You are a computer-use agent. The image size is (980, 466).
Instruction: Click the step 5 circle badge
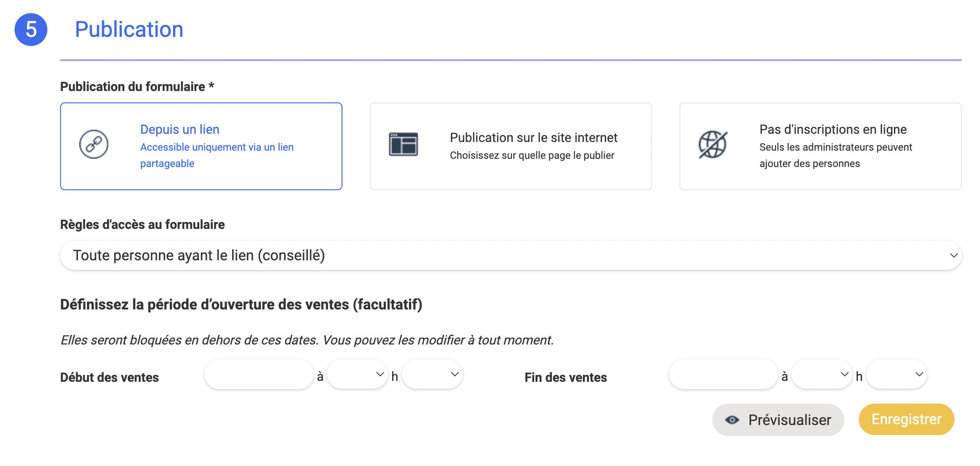[x=31, y=30]
